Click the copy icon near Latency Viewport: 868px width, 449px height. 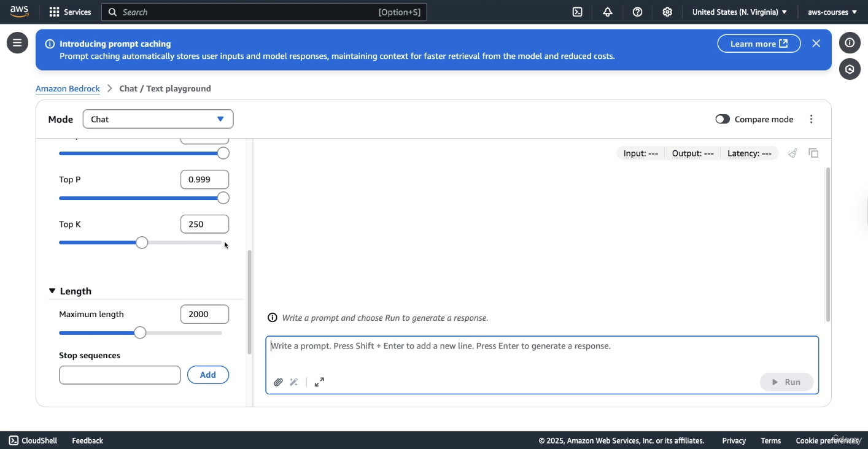pos(813,153)
